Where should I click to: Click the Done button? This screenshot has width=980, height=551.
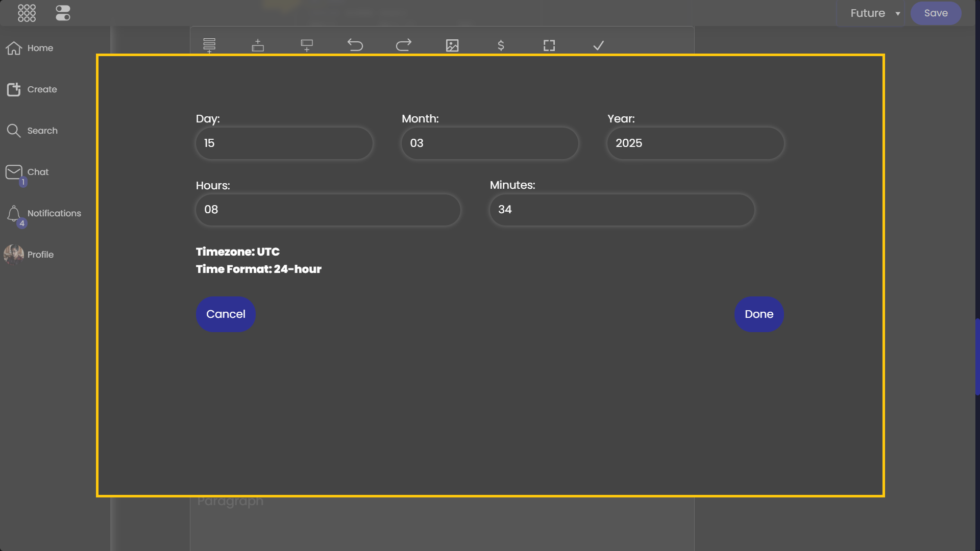(759, 314)
